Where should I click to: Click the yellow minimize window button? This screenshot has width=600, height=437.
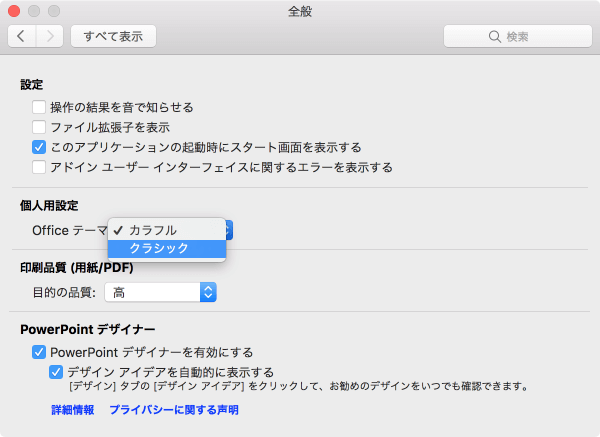33,12
